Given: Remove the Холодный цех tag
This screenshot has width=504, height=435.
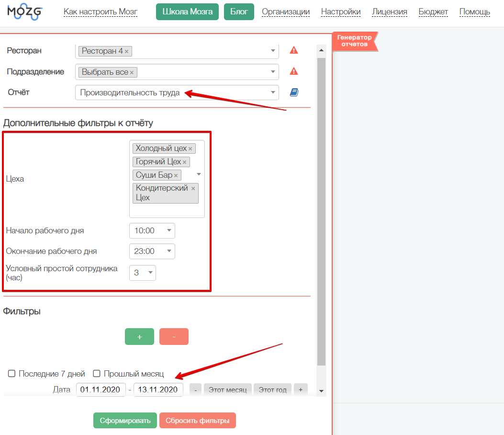Looking at the screenshot, I should point(190,149).
